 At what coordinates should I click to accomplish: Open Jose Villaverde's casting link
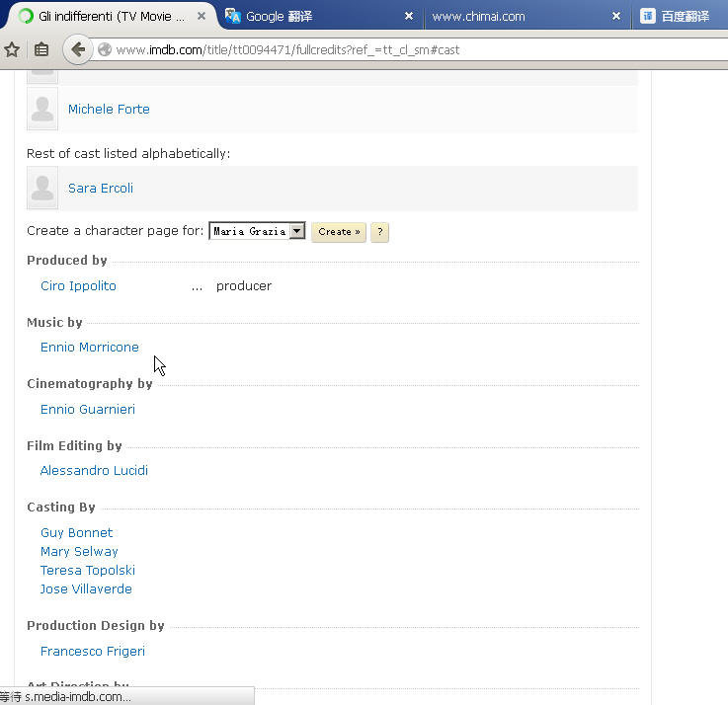tap(86, 588)
